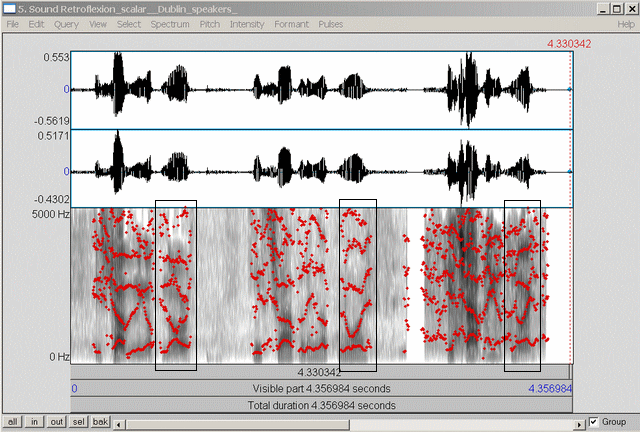Click the horizontal scrollbar left arrow

coord(119,422)
